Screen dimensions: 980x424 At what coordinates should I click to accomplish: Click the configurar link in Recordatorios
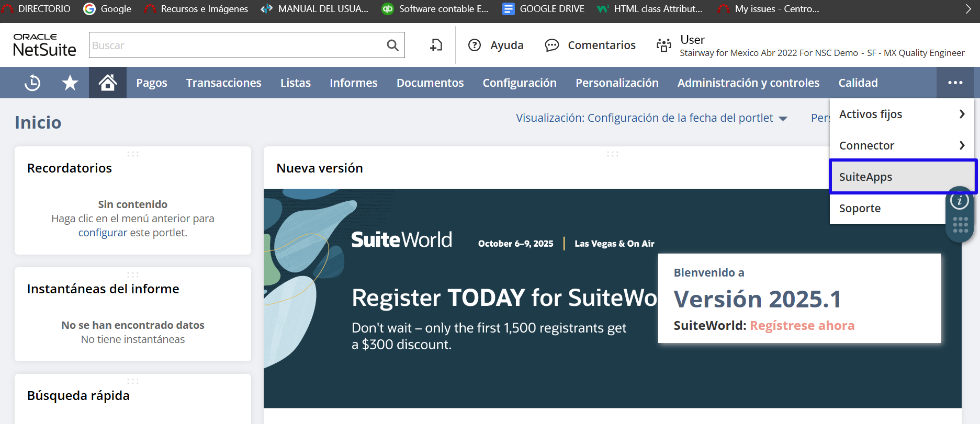pos(103,233)
